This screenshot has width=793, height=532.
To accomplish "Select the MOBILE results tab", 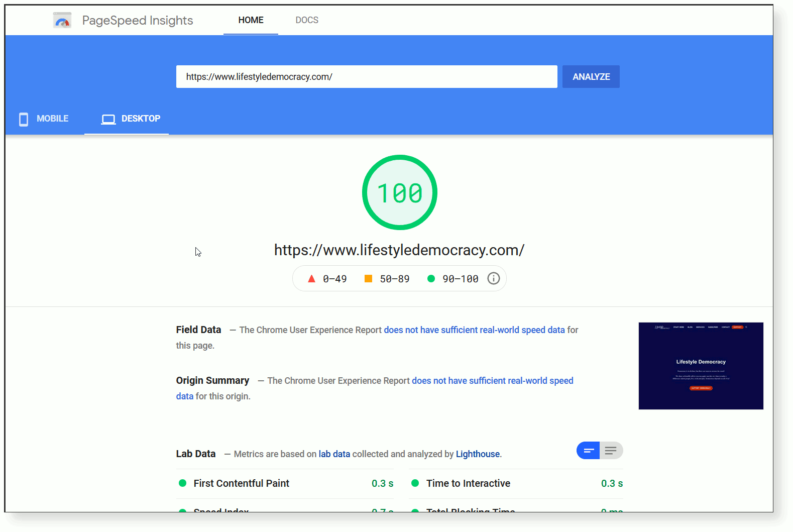I will (44, 119).
